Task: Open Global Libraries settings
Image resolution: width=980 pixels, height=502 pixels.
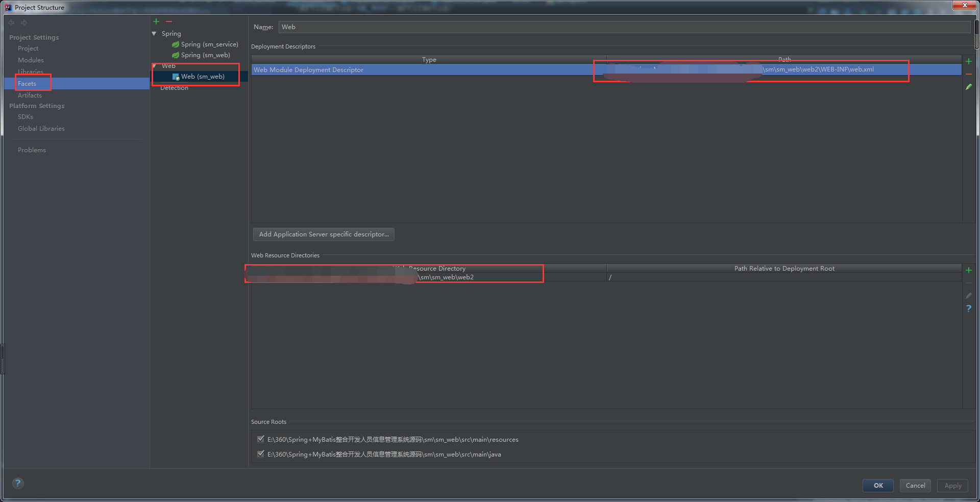Action: (41, 129)
